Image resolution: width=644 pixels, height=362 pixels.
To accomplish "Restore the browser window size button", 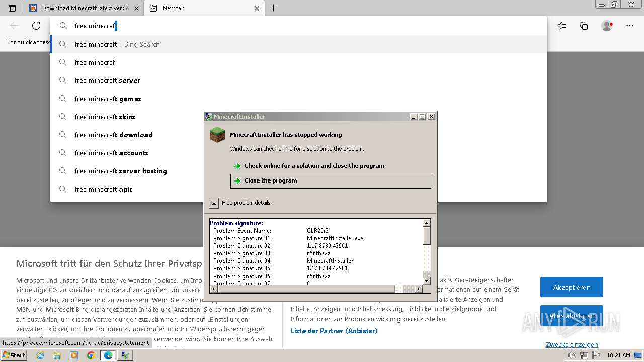I will pos(614,4).
